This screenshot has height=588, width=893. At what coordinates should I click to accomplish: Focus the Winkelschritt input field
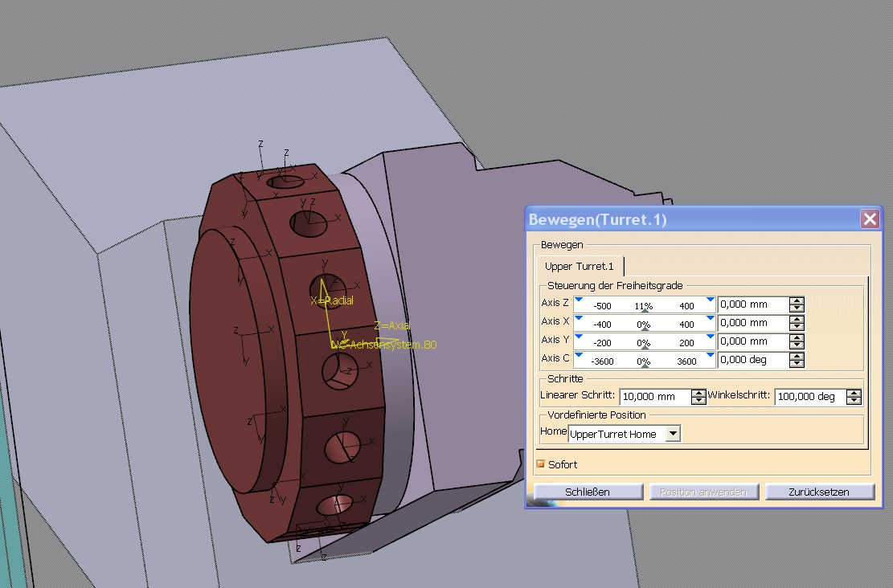click(810, 397)
